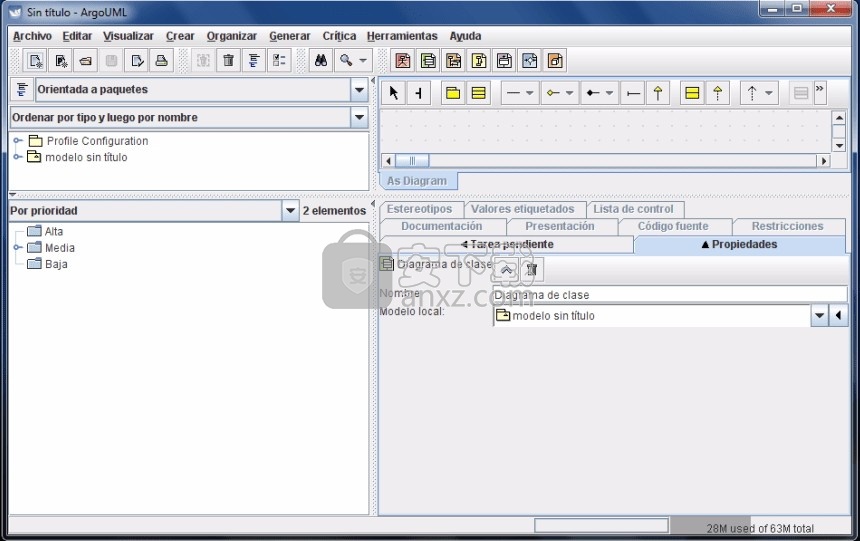
Task: Select the Dependency dashed arrow tool
Action: [752, 93]
